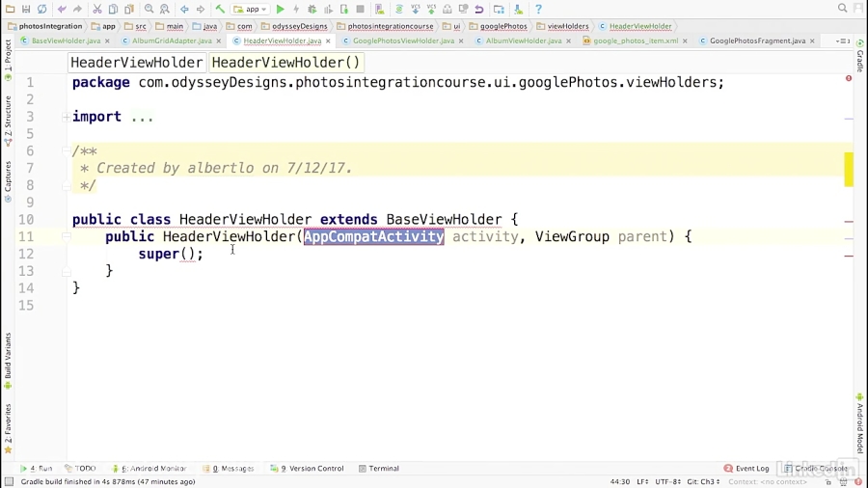Viewport: 868px width, 488px height.
Task: Click HeaderViewHolder() method breadcrumb above the editor
Action: pos(285,63)
